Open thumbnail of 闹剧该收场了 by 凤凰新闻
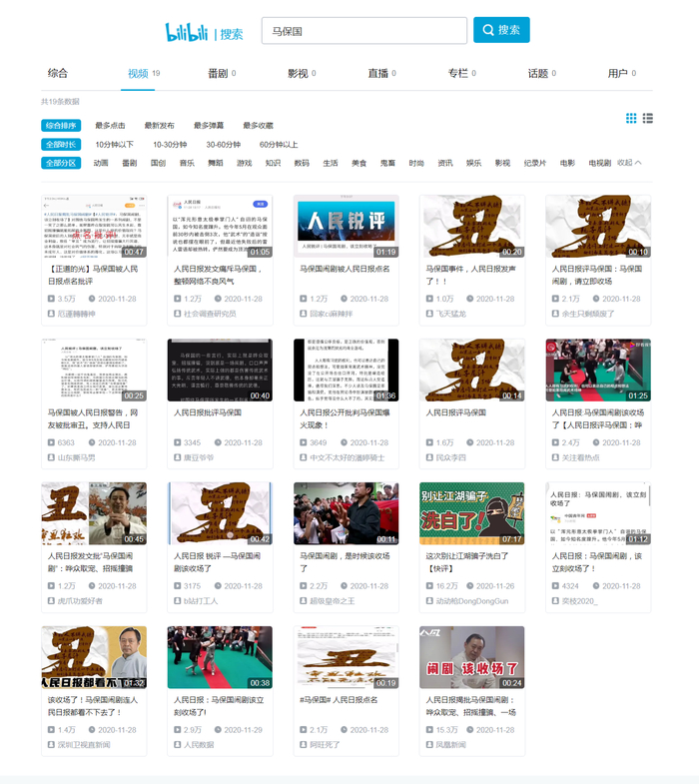 click(x=472, y=657)
